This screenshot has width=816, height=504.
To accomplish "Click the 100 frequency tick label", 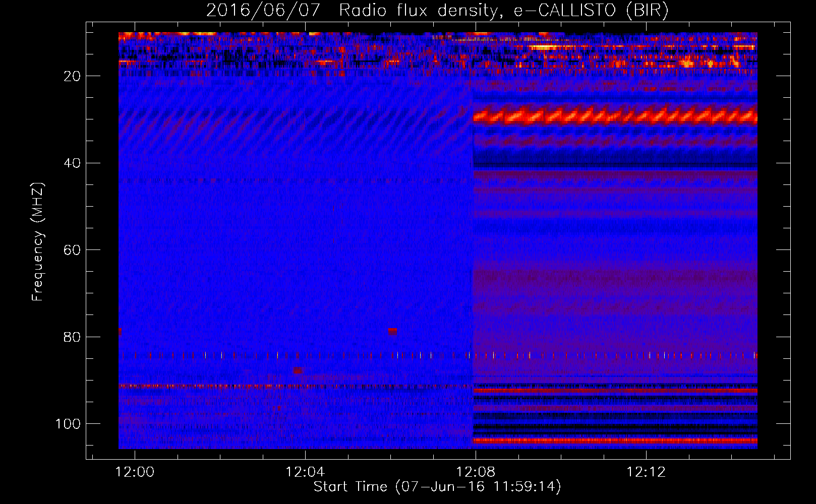I will pyautogui.click(x=68, y=424).
